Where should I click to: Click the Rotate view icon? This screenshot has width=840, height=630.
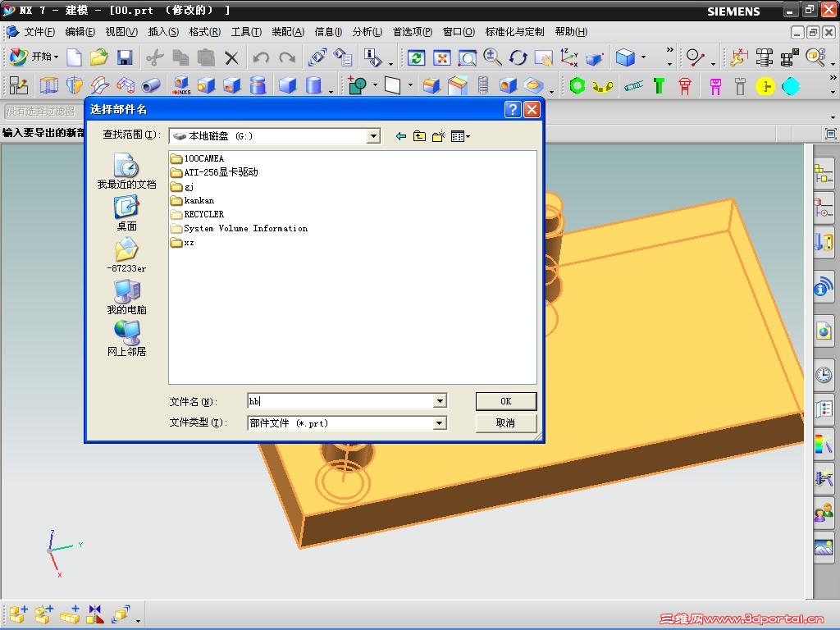518,57
